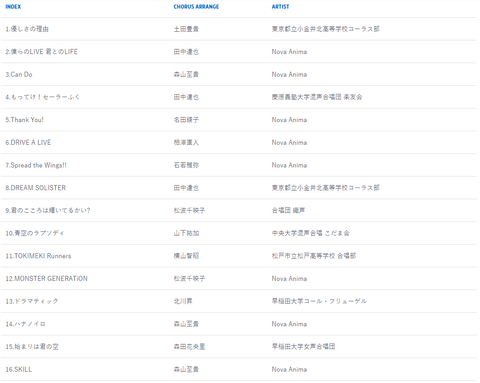480x383 pixels.
Task: Click the INDEX column header
Action: click(x=13, y=7)
